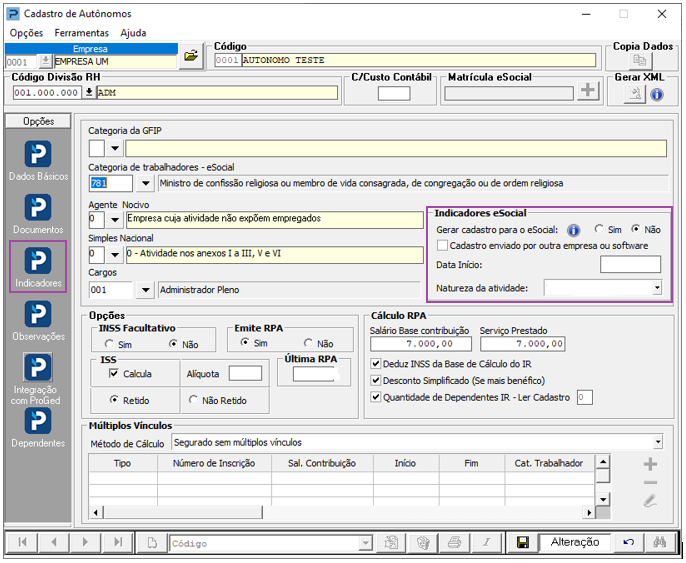
Task: Click the Alteração mode button
Action: click(574, 542)
